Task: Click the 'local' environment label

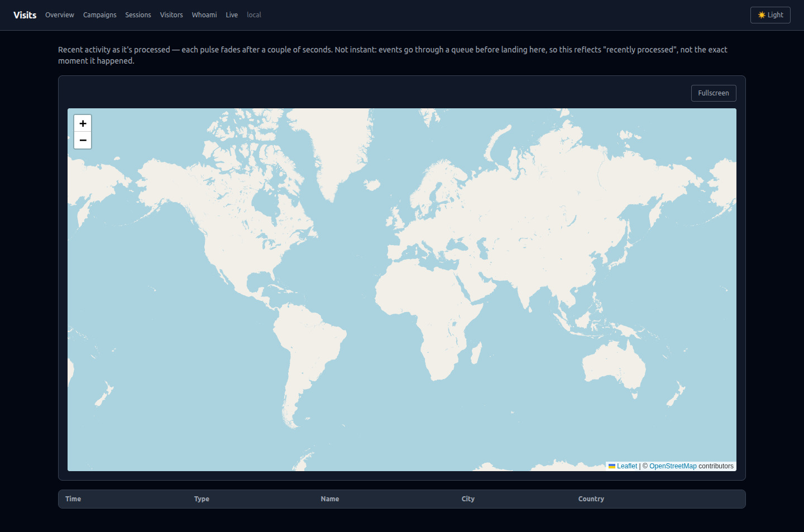Action: (x=254, y=15)
